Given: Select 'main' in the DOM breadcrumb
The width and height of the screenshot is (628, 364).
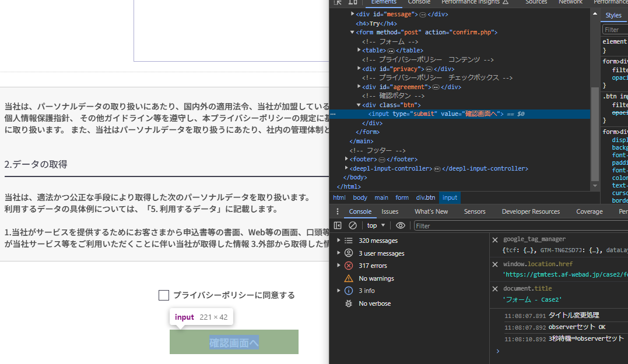Looking at the screenshot, I should tap(381, 197).
